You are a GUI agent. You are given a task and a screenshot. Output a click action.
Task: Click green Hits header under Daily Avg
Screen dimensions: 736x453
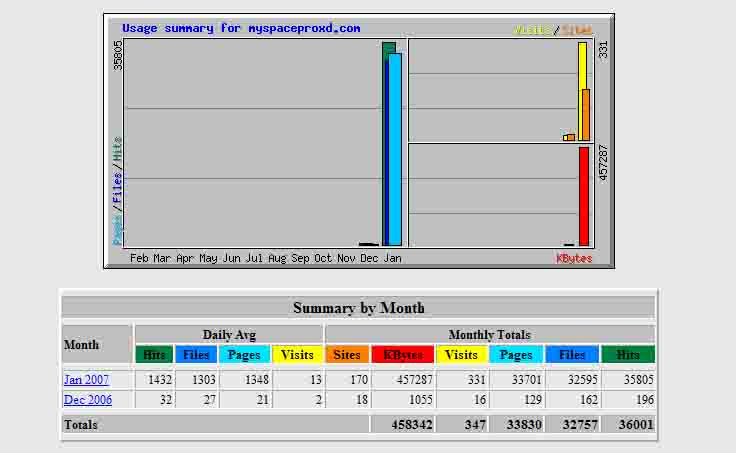coord(153,354)
